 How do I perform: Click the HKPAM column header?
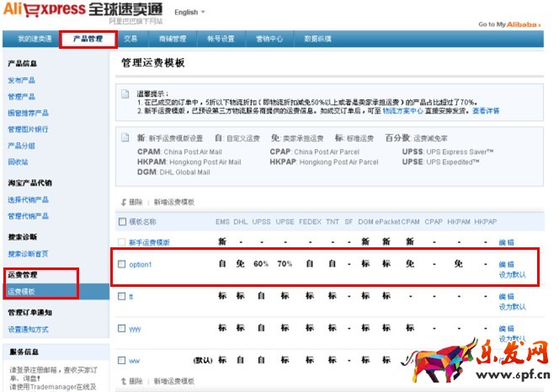(459, 222)
